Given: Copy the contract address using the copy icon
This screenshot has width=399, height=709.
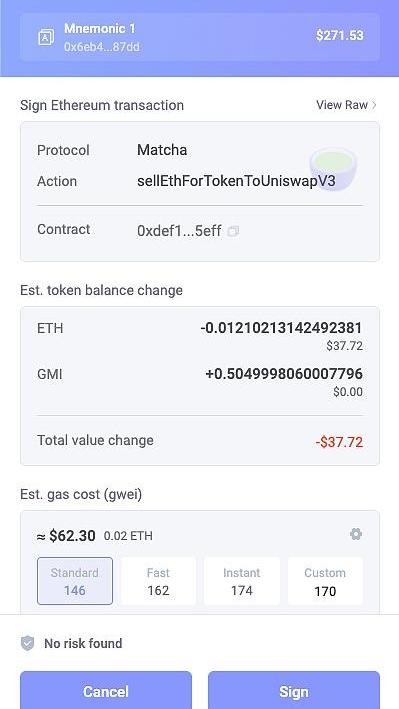Looking at the screenshot, I should (x=233, y=232).
